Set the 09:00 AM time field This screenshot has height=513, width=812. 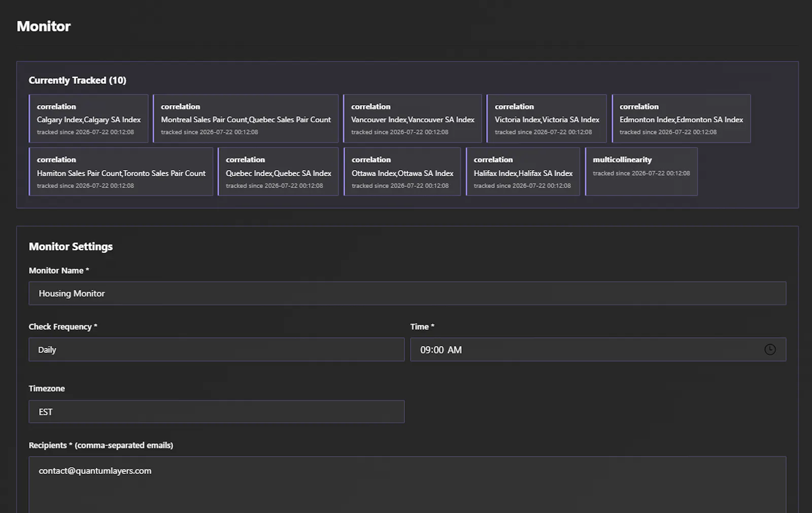point(598,349)
